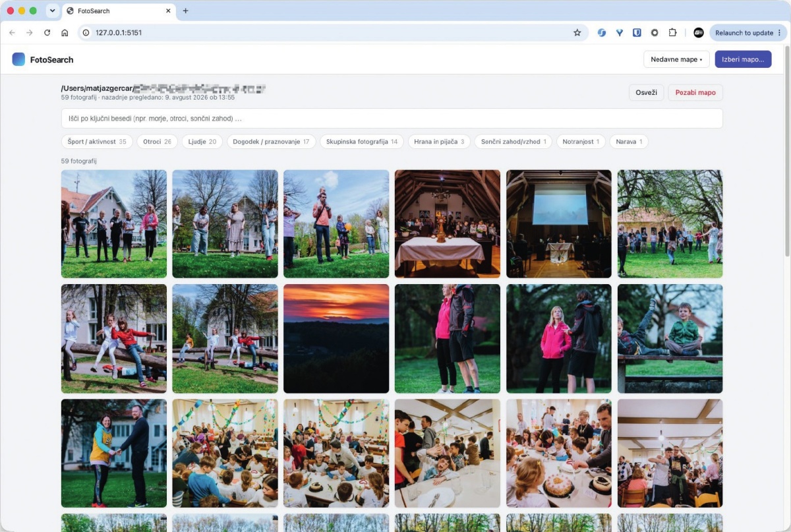Click the Izberi mapo button
791x532 pixels.
tap(743, 59)
